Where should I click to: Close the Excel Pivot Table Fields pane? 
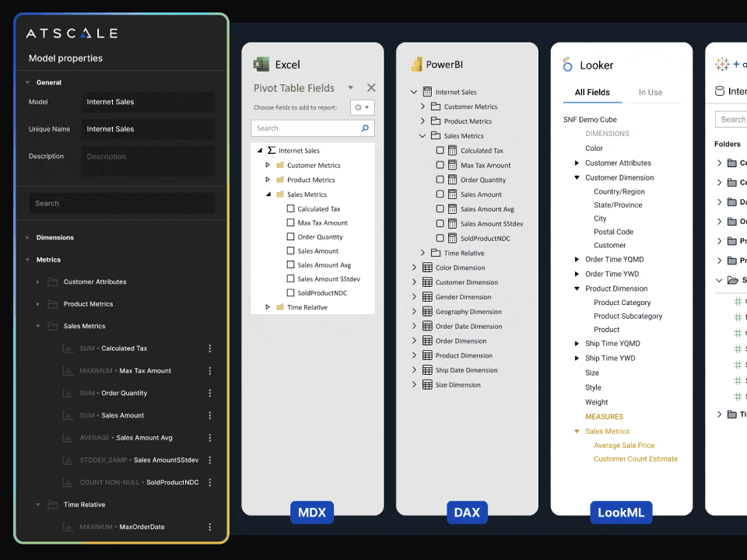point(371,88)
